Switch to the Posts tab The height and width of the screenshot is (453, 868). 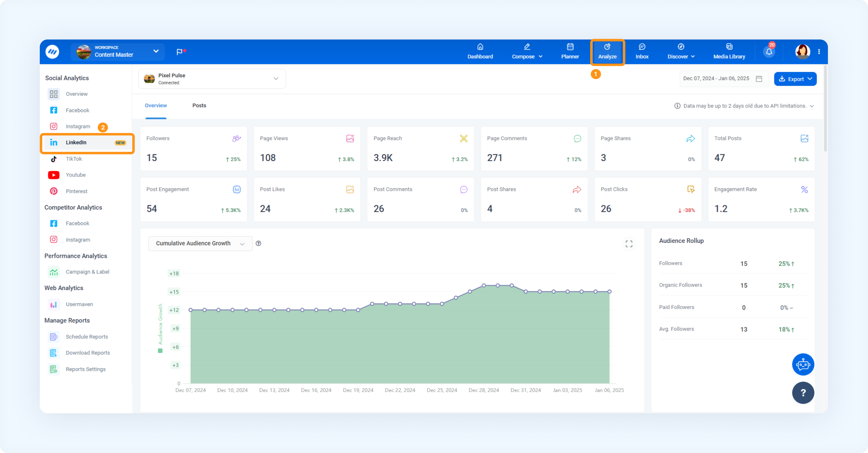(x=199, y=106)
